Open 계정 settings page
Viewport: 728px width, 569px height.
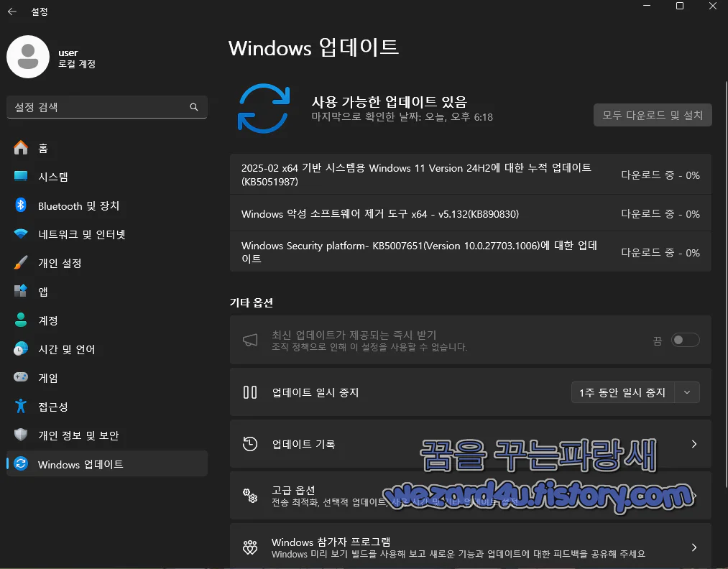(107, 320)
